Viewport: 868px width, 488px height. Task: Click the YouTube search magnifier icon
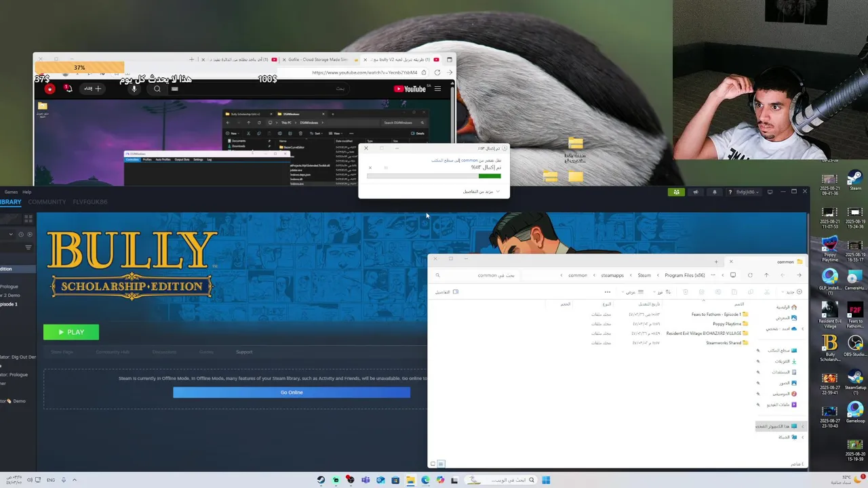157,89
